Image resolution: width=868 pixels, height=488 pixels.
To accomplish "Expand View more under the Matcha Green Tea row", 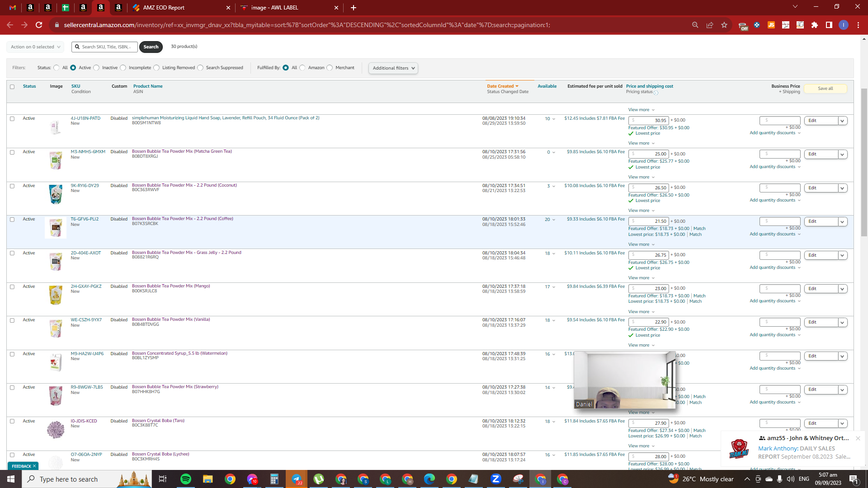I will point(642,177).
